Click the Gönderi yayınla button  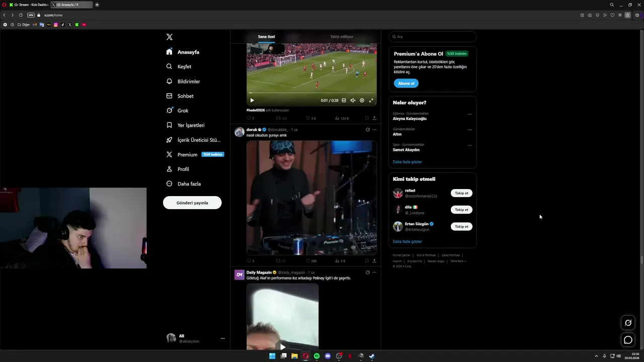click(x=192, y=203)
